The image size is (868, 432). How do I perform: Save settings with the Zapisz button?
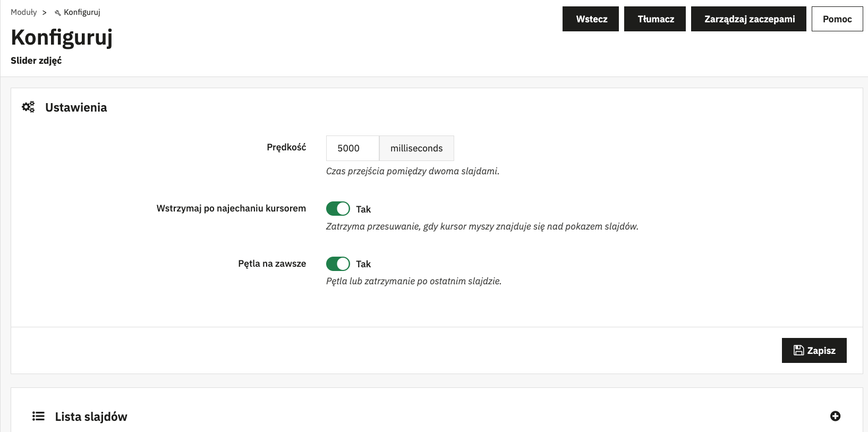814,350
